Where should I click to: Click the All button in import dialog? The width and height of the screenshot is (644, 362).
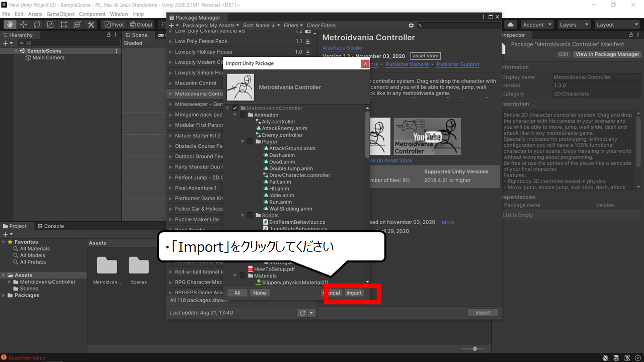tap(237, 293)
